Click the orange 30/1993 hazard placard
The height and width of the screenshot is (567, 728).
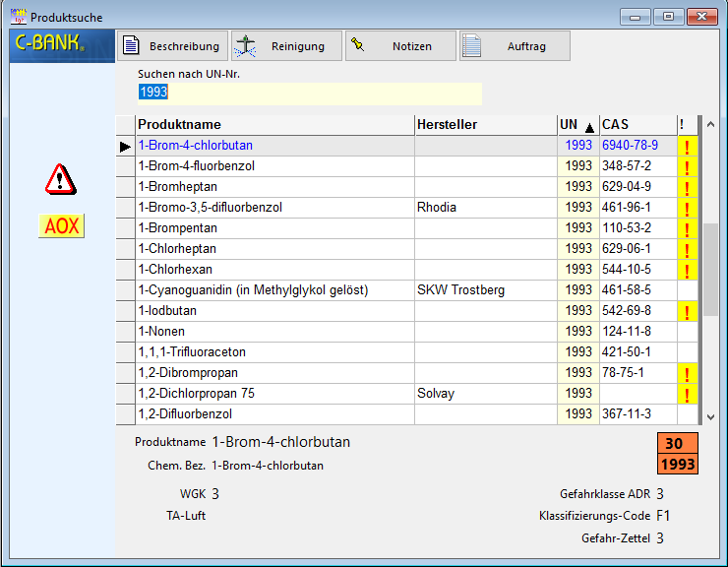tap(679, 454)
